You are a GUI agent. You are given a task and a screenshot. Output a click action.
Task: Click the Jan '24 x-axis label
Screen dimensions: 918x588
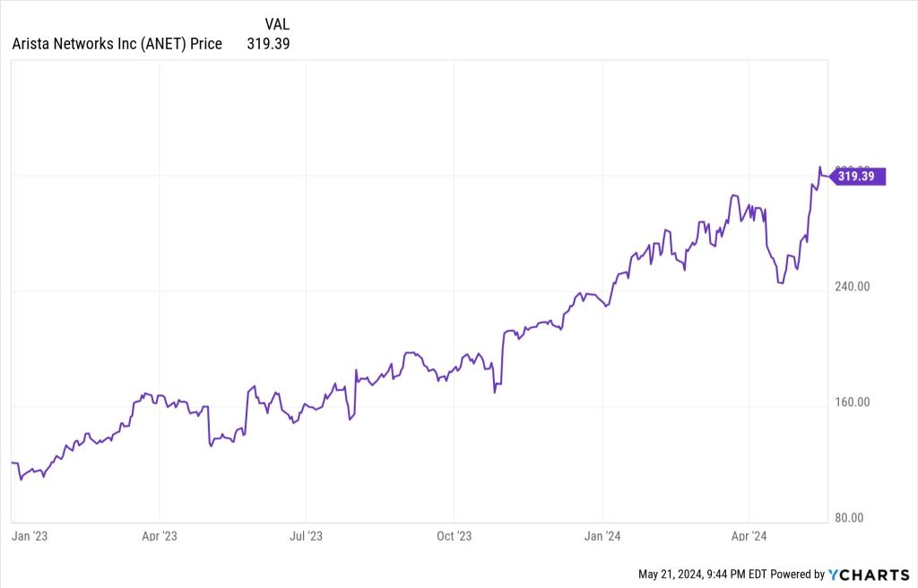click(x=602, y=536)
